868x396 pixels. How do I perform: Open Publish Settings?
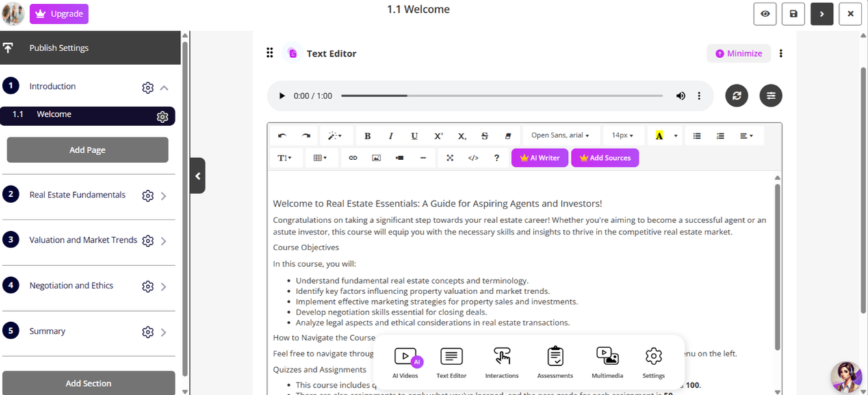[58, 48]
